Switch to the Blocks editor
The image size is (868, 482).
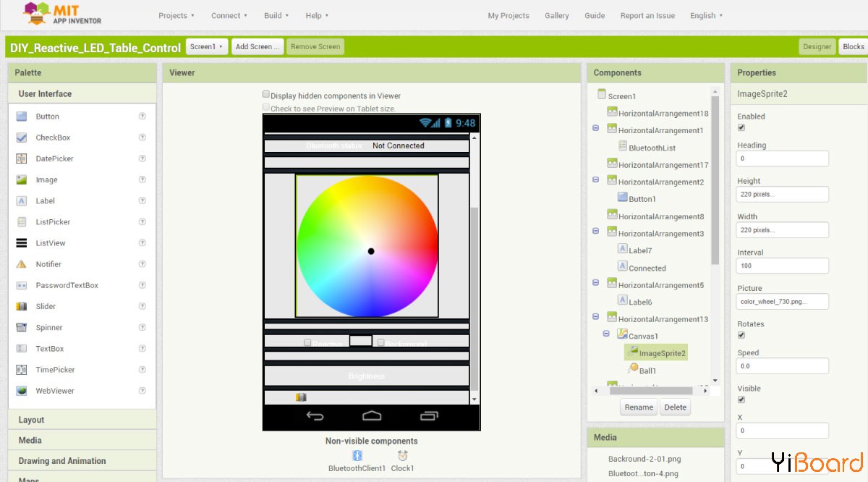click(x=853, y=46)
